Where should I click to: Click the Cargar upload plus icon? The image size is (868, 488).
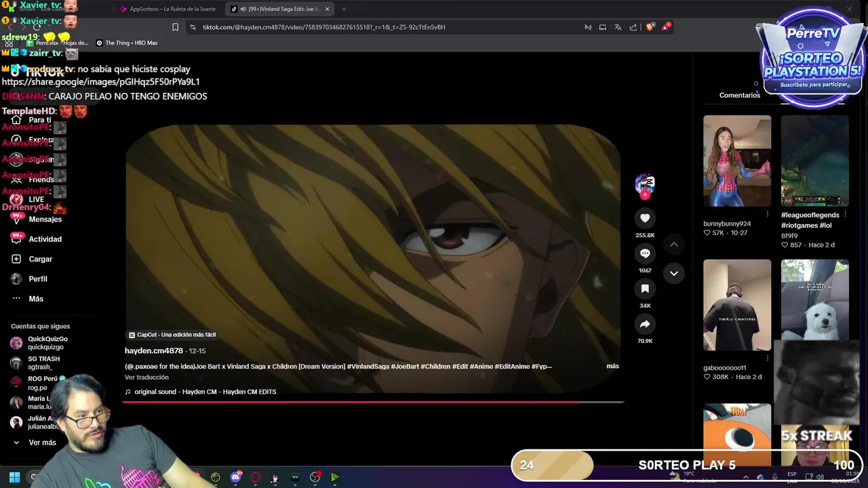(16, 259)
